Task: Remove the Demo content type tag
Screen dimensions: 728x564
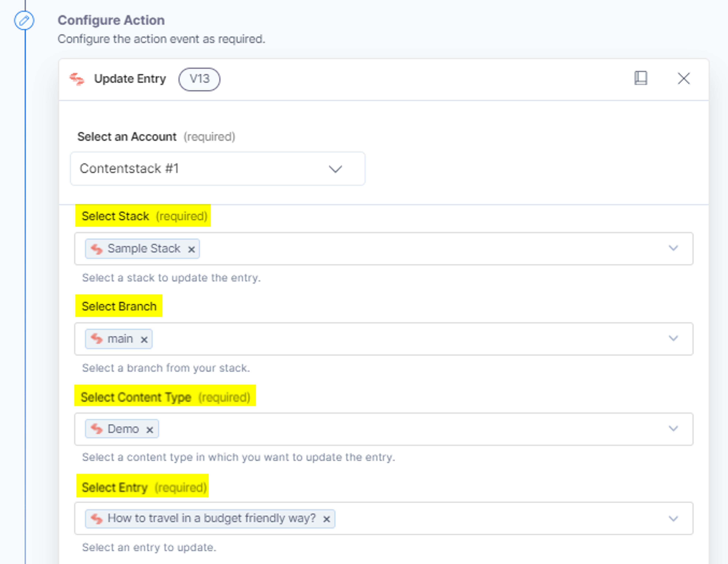Action: pyautogui.click(x=150, y=430)
